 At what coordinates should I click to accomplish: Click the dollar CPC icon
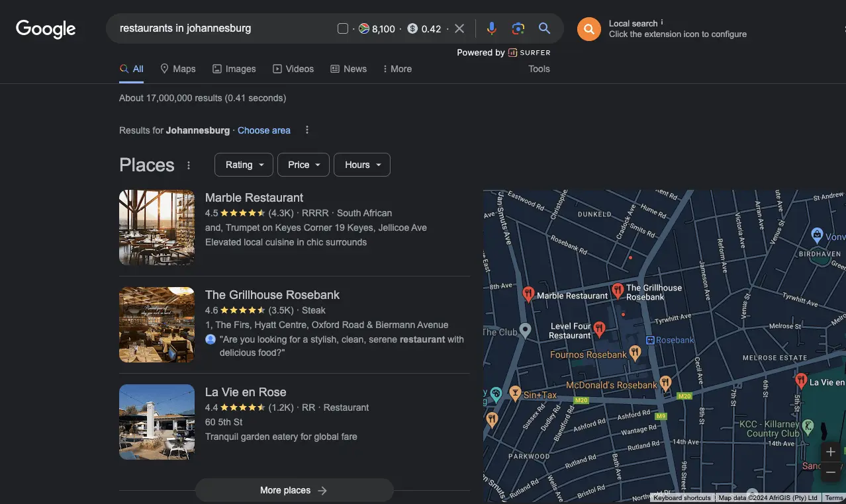point(412,28)
